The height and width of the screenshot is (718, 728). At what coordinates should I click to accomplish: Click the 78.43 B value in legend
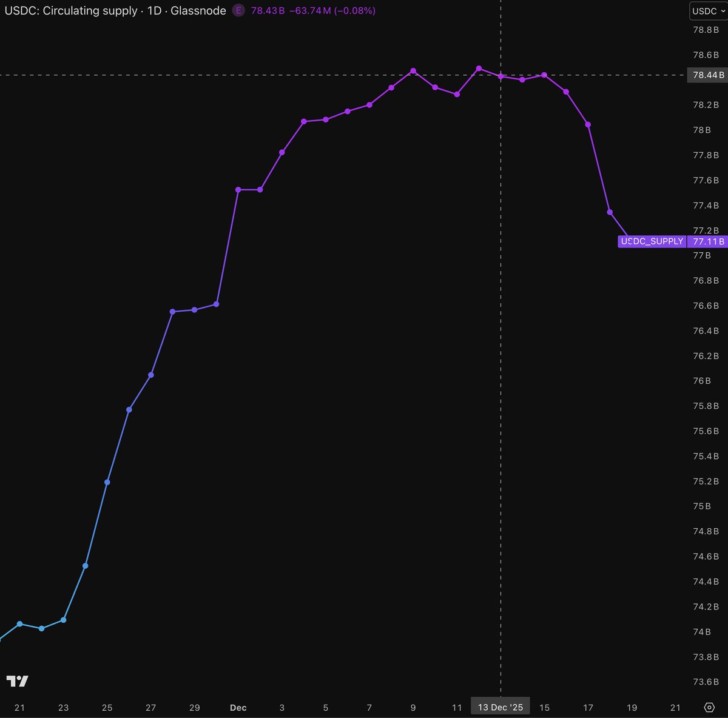pyautogui.click(x=268, y=11)
